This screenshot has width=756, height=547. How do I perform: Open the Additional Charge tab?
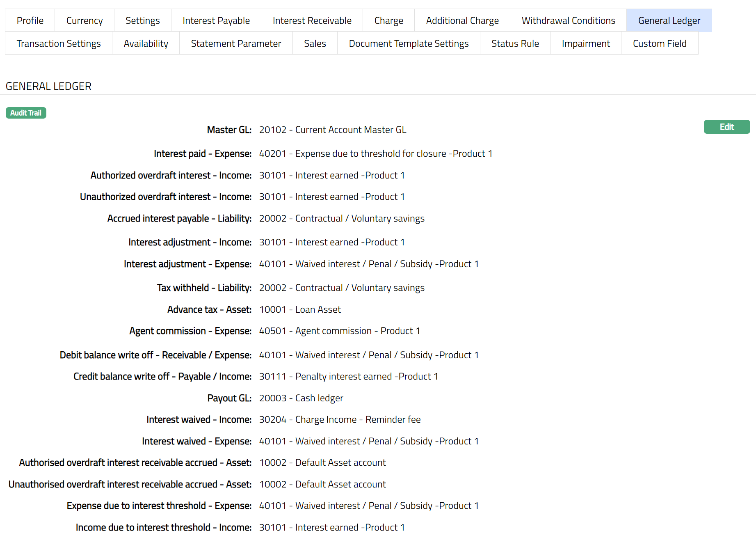pyautogui.click(x=462, y=21)
